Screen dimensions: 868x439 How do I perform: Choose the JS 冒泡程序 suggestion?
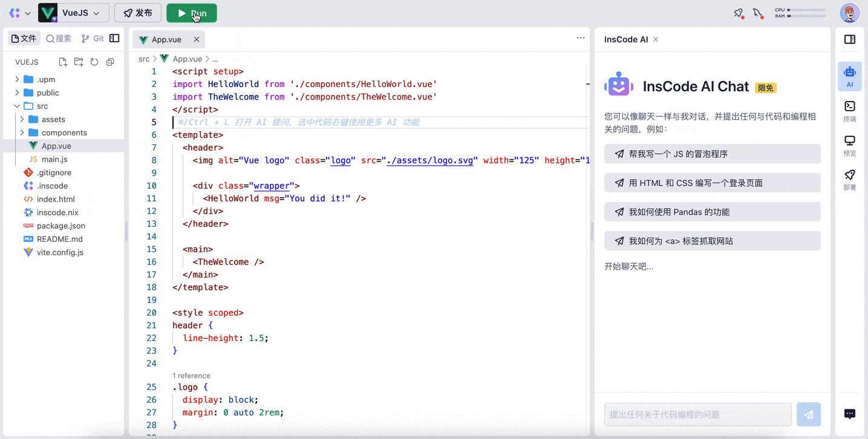713,154
